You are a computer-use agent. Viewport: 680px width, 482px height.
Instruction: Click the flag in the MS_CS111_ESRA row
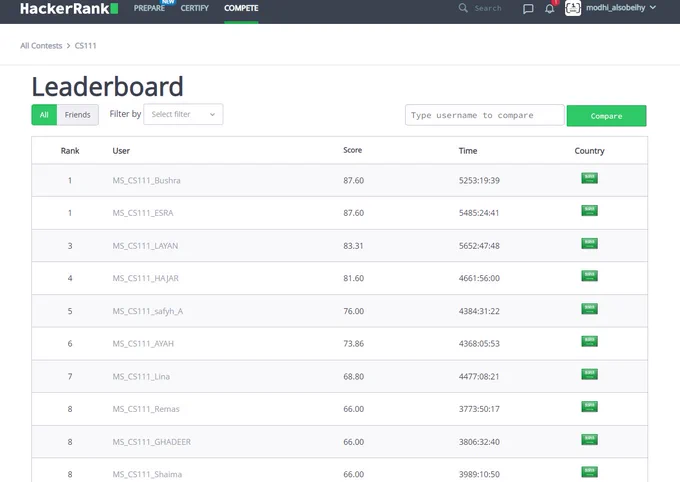(589, 210)
